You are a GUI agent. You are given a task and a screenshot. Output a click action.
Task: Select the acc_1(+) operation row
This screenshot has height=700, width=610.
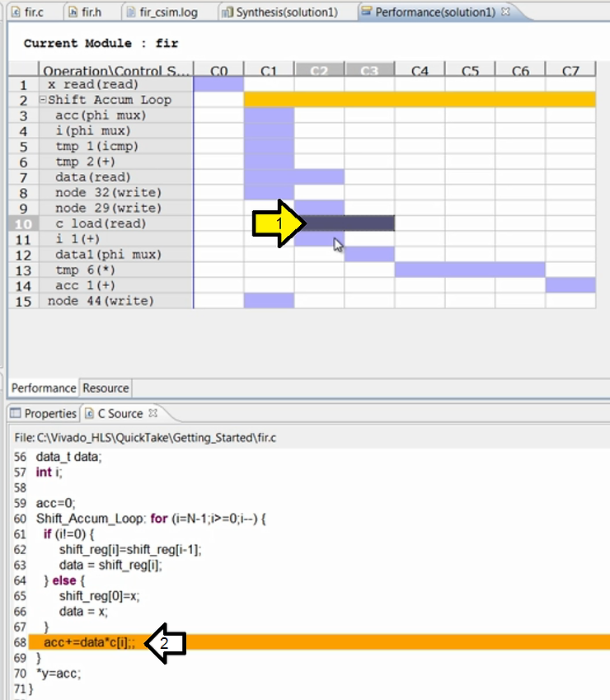(116, 285)
